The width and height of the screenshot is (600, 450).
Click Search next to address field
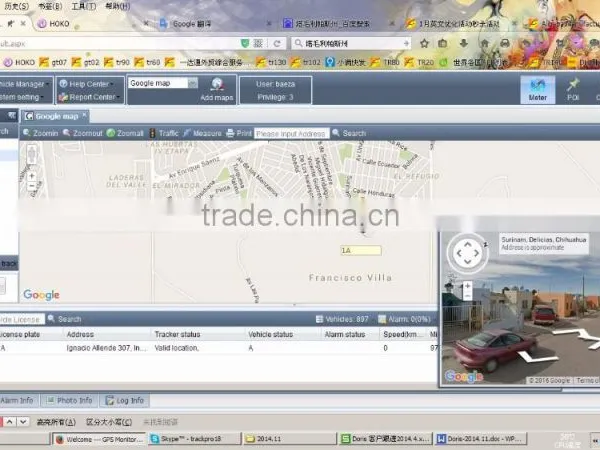pos(349,133)
